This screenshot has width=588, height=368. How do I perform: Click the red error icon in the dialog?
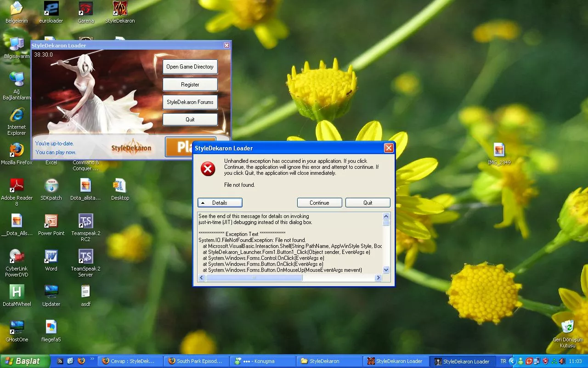pos(208,169)
